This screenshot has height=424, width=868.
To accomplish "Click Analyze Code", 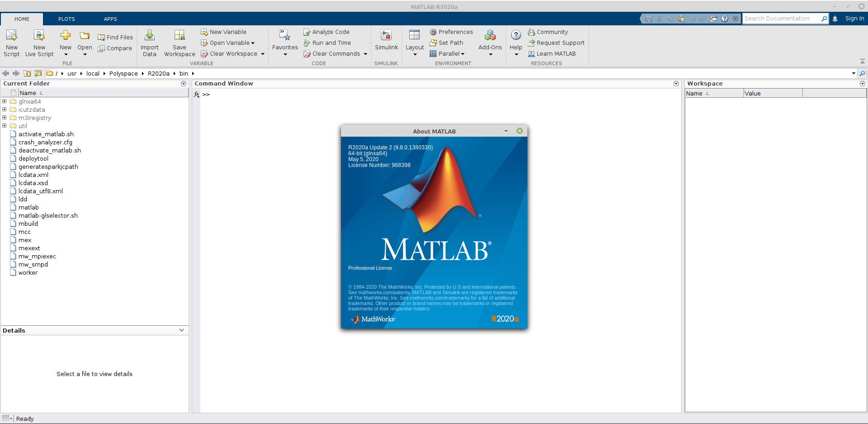I will click(x=327, y=32).
